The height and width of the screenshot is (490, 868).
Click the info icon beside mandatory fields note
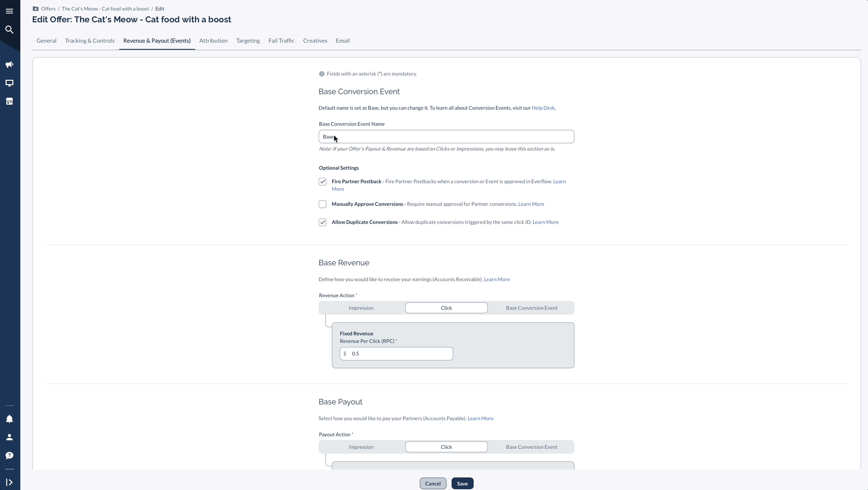click(322, 74)
